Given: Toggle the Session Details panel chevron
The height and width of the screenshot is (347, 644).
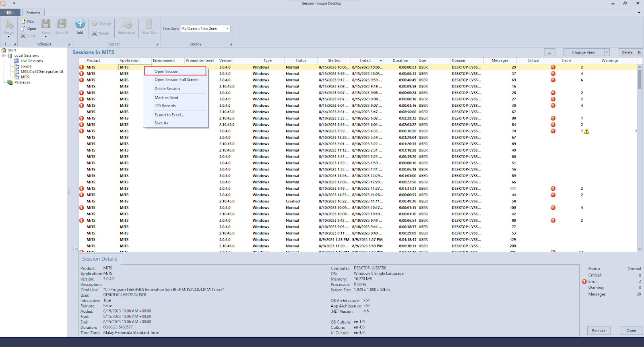Looking at the screenshot, I should pos(75,249).
